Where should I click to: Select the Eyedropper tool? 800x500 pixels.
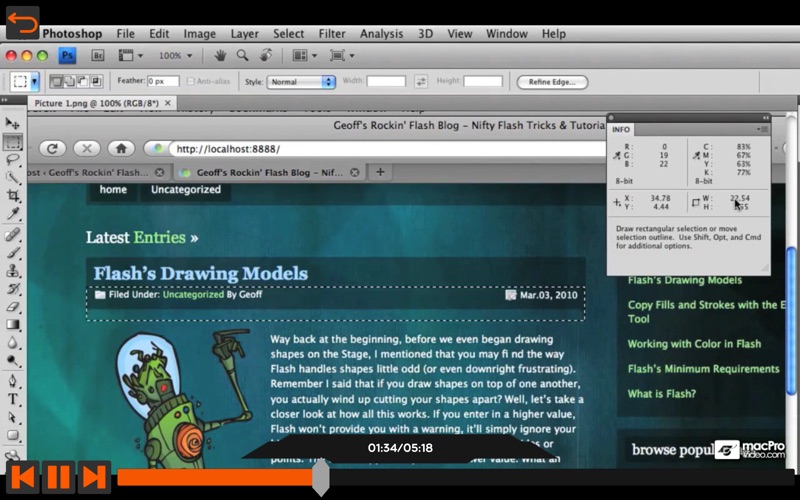(13, 214)
